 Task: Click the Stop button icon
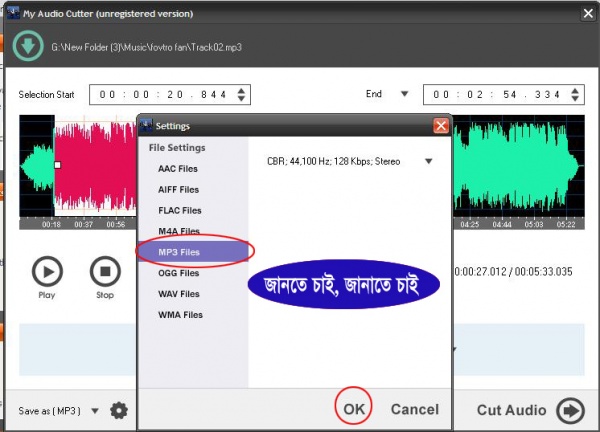tap(105, 272)
